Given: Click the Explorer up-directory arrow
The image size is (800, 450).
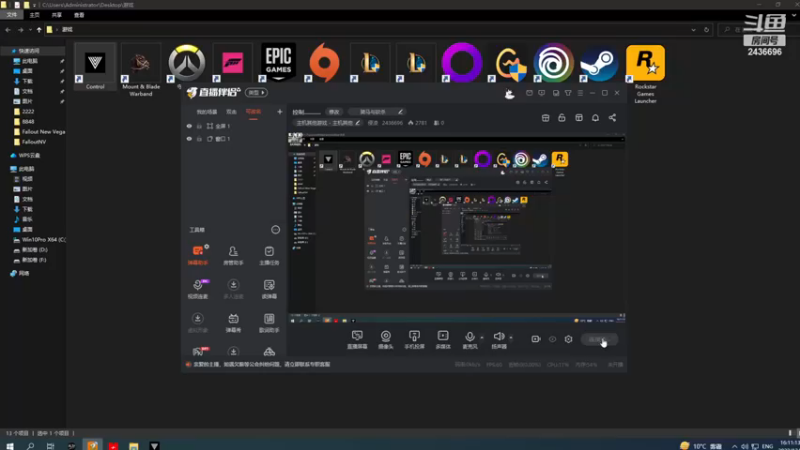Looking at the screenshot, I should coord(39,30).
